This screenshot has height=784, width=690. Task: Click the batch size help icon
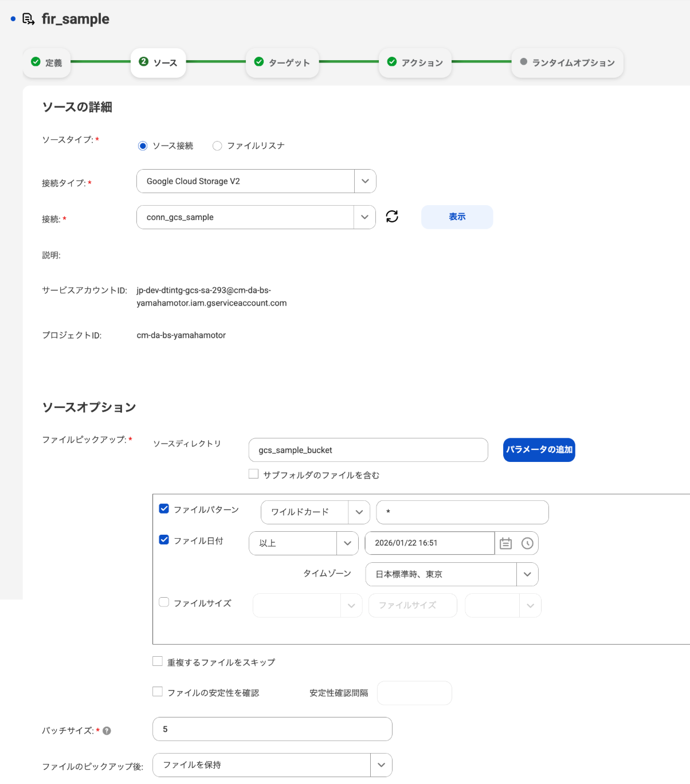tap(107, 731)
